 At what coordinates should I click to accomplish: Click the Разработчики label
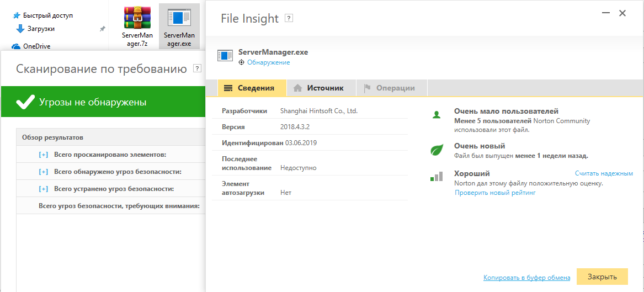tap(244, 111)
